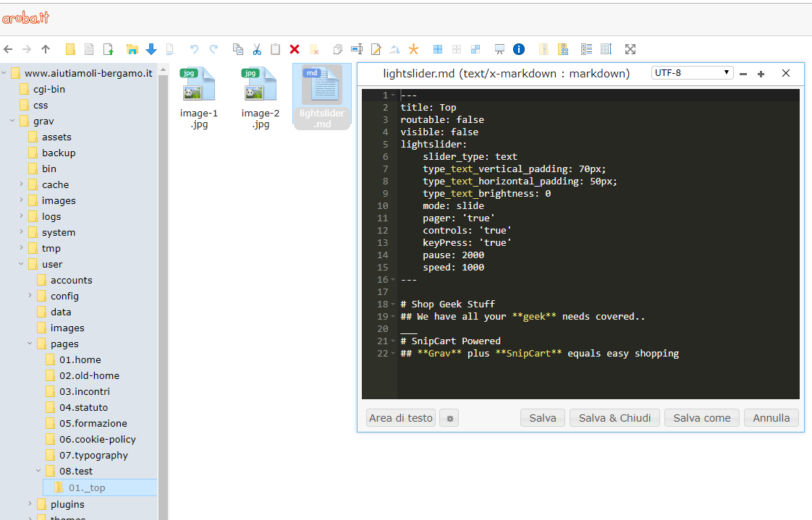Open the sort options icon
The height and width of the screenshot is (520, 812).
pyautogui.click(x=606, y=49)
